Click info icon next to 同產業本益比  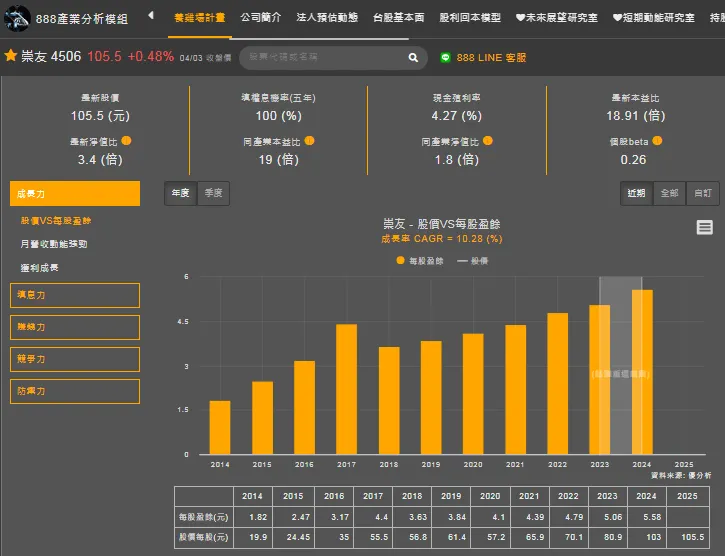[309, 141]
